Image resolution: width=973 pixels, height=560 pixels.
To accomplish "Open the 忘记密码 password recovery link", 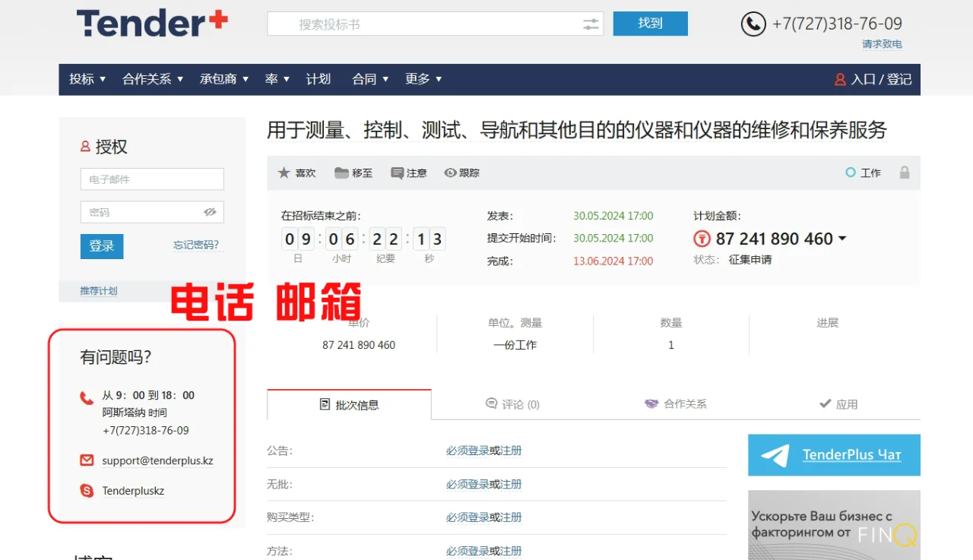I will (x=196, y=245).
